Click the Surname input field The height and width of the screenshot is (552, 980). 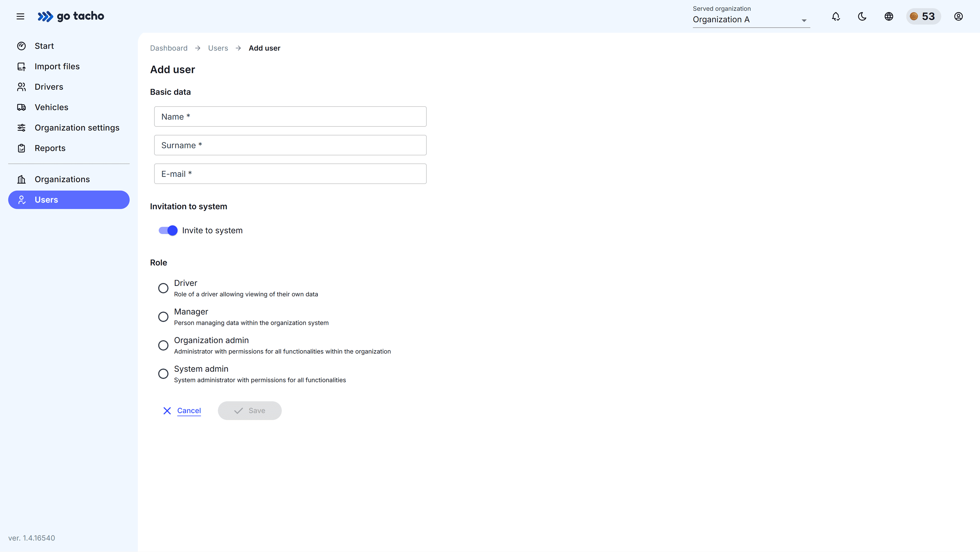(290, 145)
